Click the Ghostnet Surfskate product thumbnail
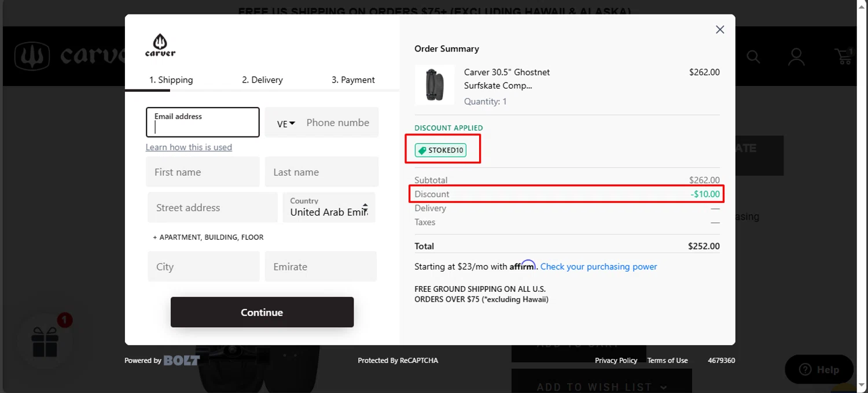 (435, 85)
